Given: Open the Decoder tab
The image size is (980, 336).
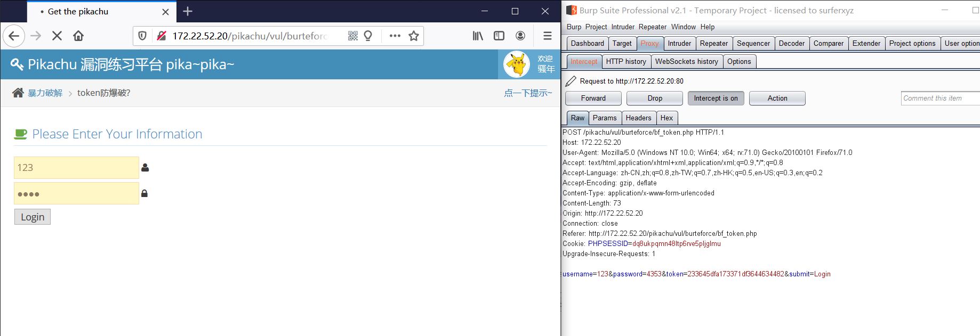Looking at the screenshot, I should [792, 43].
